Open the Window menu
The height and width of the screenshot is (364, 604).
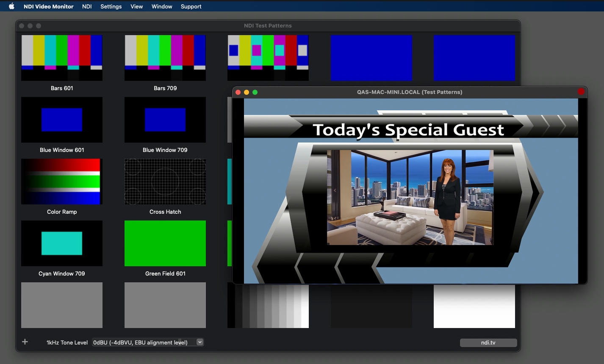pyautogui.click(x=162, y=6)
